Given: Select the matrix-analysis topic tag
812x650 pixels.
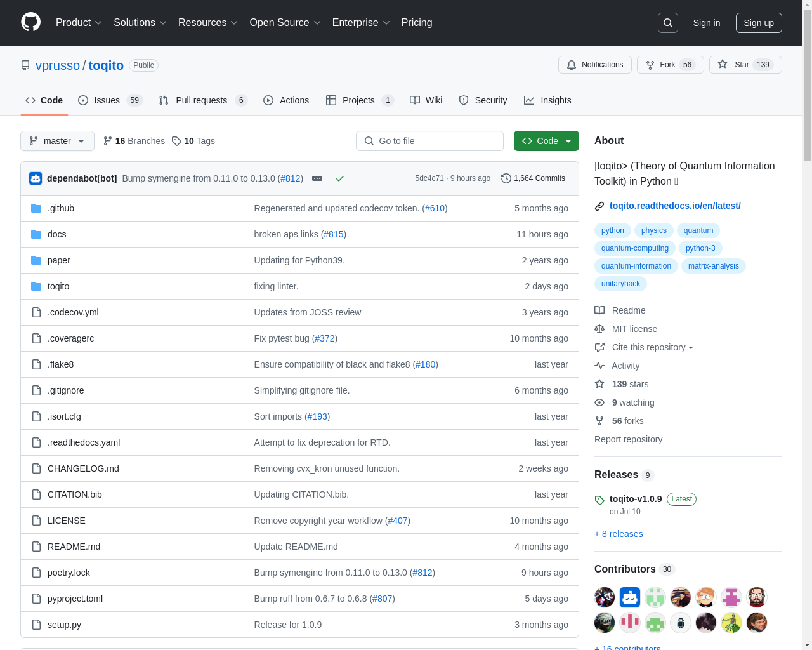Looking at the screenshot, I should tap(713, 266).
